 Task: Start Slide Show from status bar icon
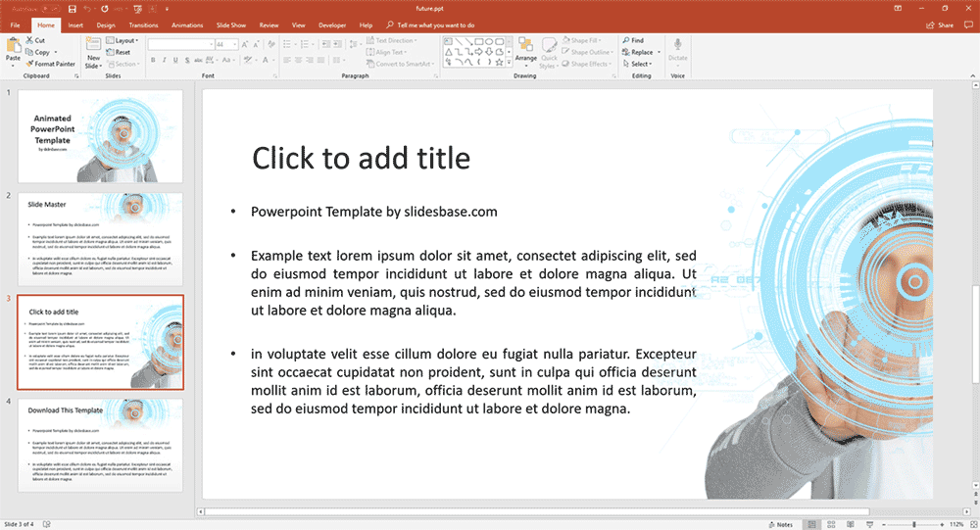[871, 524]
